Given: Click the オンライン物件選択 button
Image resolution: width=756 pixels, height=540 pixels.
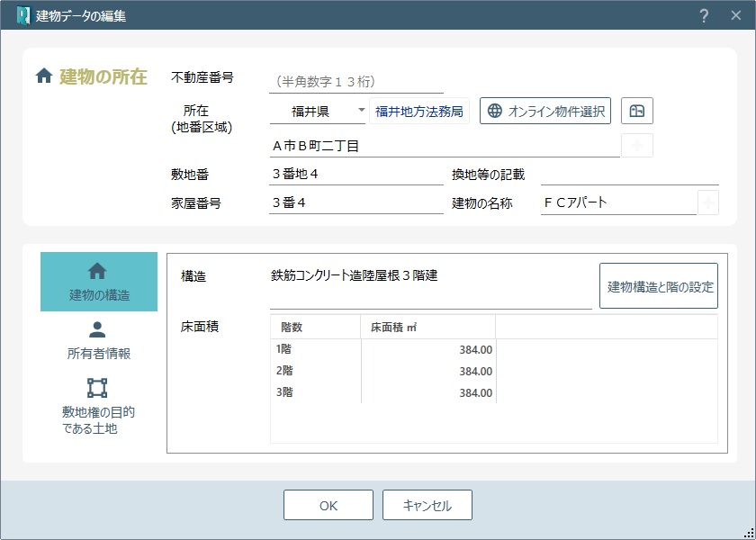Looking at the screenshot, I should click(545, 111).
